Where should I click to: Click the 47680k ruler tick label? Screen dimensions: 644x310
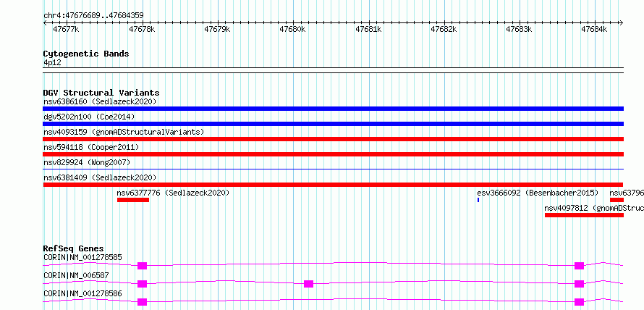pyautogui.click(x=293, y=29)
